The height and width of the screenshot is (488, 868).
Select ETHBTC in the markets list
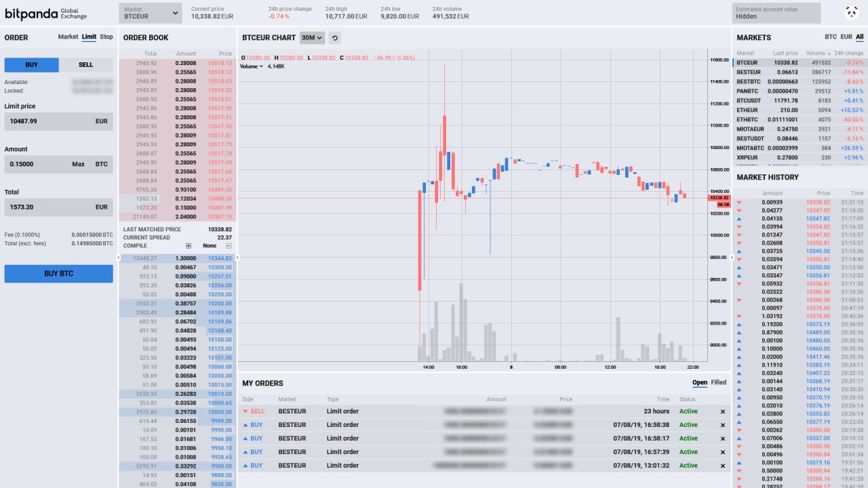click(800, 119)
